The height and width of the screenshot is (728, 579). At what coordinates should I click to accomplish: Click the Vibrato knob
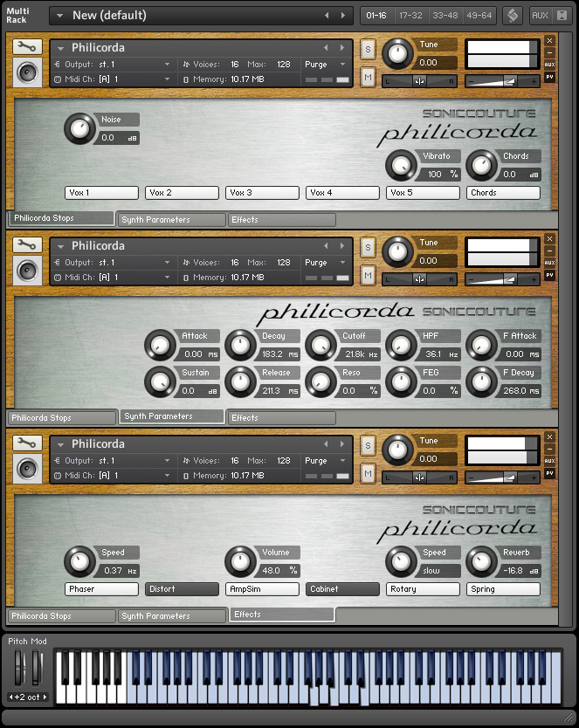click(401, 165)
